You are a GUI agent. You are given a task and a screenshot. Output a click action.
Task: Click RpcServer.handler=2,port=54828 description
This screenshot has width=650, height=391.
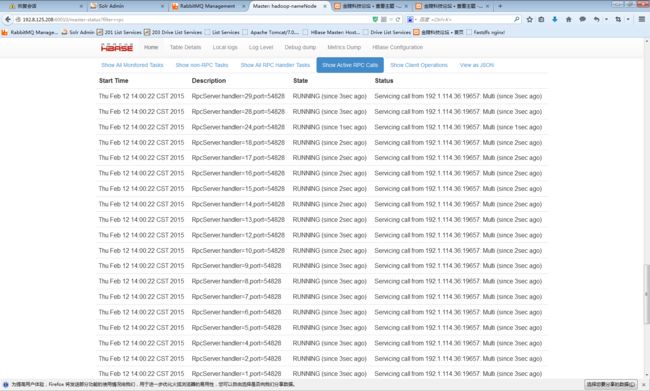tap(236, 359)
